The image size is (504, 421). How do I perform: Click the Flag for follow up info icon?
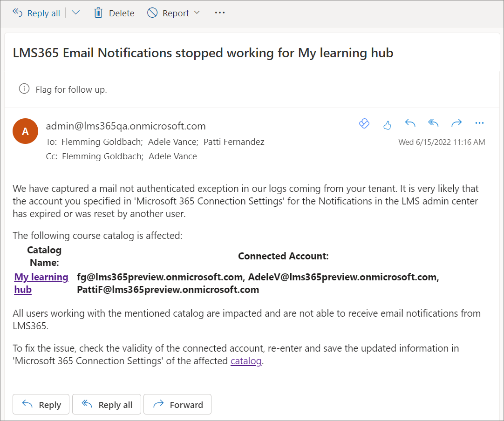[24, 89]
